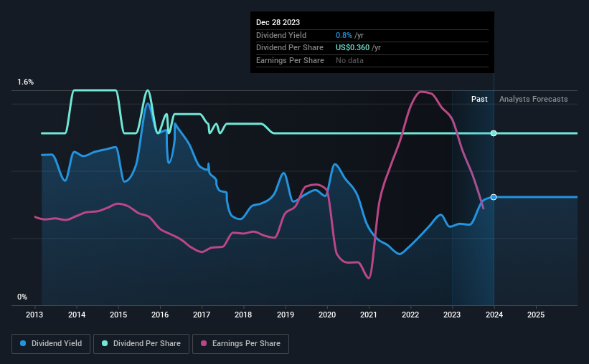
Task: Toggle the Dividend Yield legend button
Action: tap(51, 344)
